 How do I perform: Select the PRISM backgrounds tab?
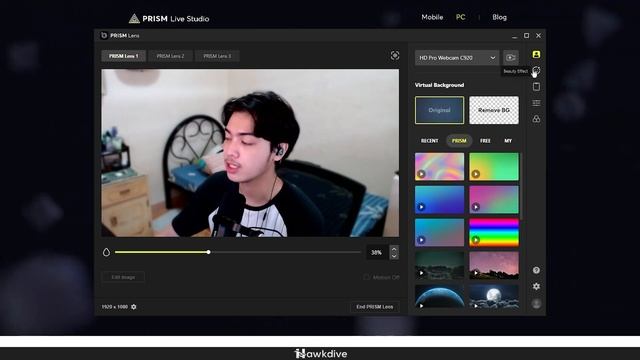point(459,140)
